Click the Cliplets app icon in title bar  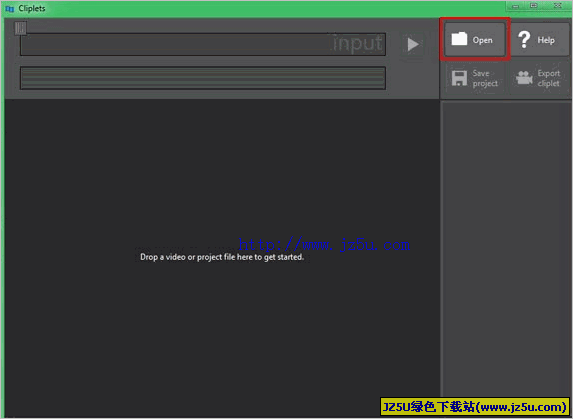pos(10,8)
